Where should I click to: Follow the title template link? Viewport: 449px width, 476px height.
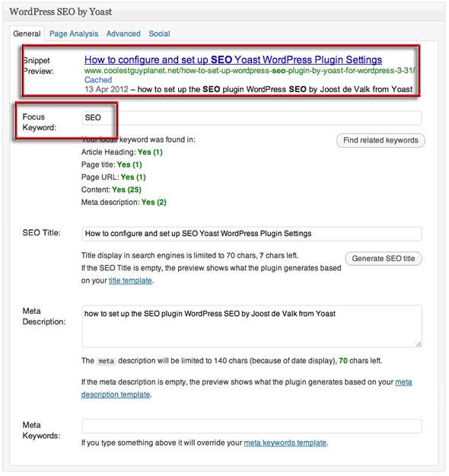(130, 280)
